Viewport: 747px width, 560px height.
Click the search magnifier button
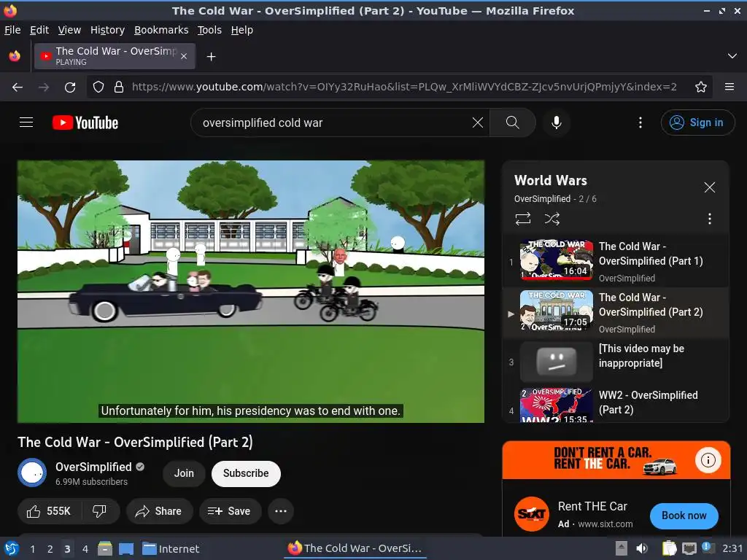[x=513, y=122]
